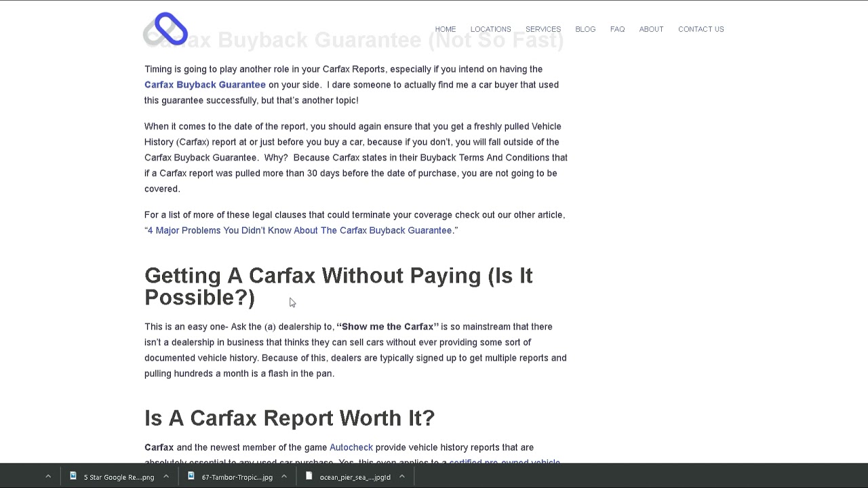Open the LOCATIONS menu item
This screenshot has width=868, height=488.
(491, 29)
